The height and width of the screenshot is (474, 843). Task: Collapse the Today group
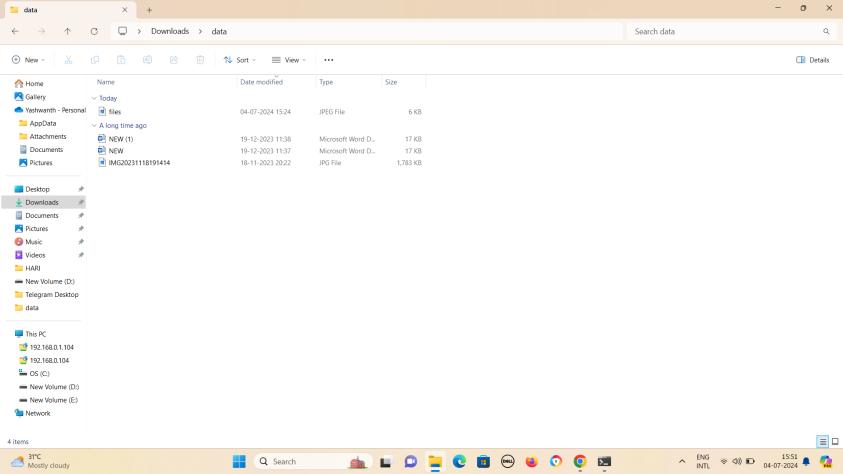[94, 98]
